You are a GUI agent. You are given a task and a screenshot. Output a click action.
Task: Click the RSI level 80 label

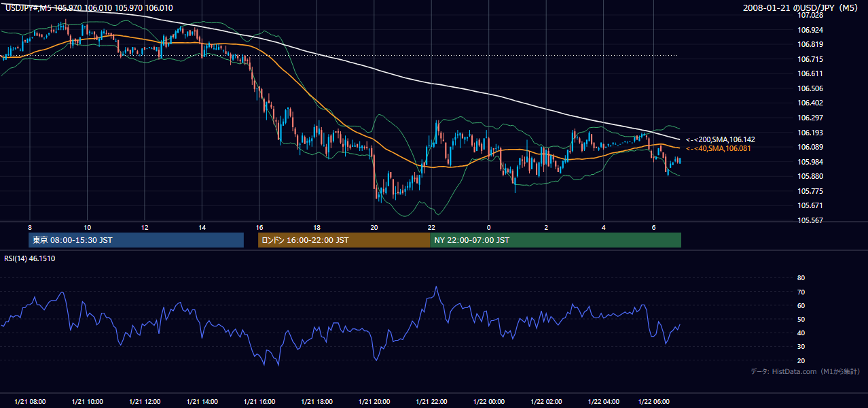pos(801,278)
